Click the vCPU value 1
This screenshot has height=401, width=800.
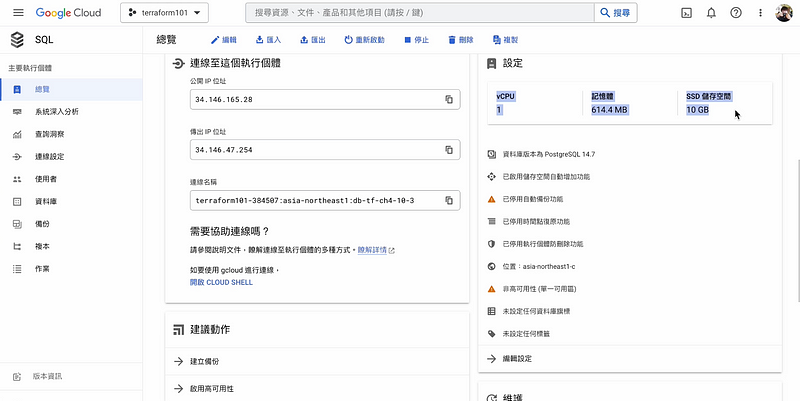pos(498,110)
